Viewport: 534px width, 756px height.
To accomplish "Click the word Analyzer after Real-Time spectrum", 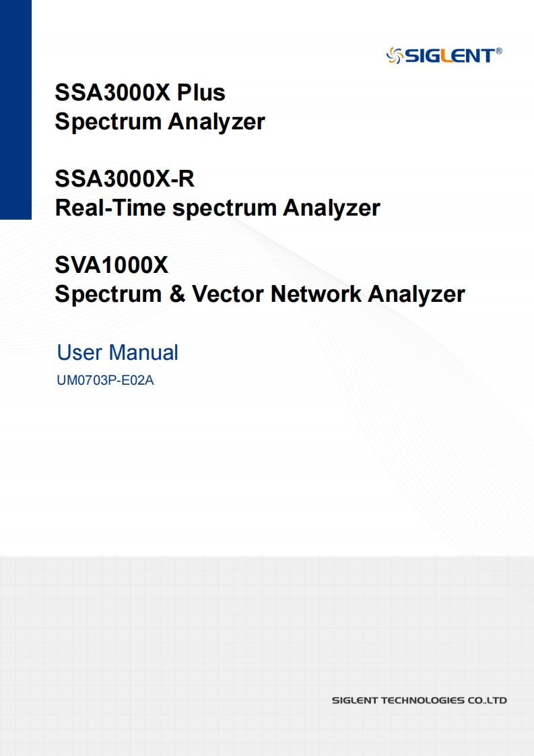I will tap(331, 208).
